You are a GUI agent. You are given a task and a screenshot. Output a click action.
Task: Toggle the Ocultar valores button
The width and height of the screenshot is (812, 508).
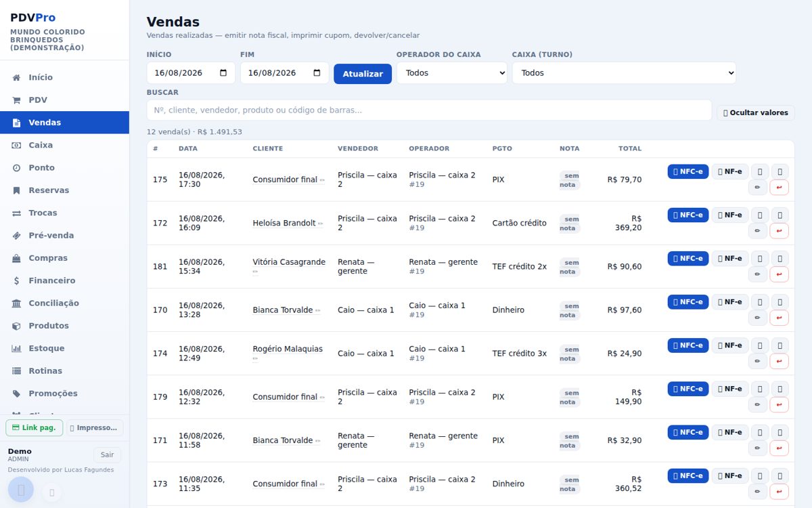755,112
